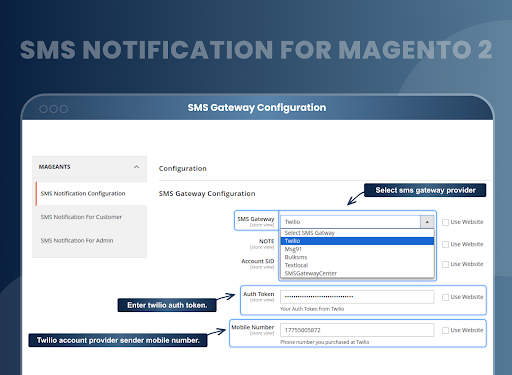Click the Account SID label
The image size is (512, 375).
(x=258, y=261)
